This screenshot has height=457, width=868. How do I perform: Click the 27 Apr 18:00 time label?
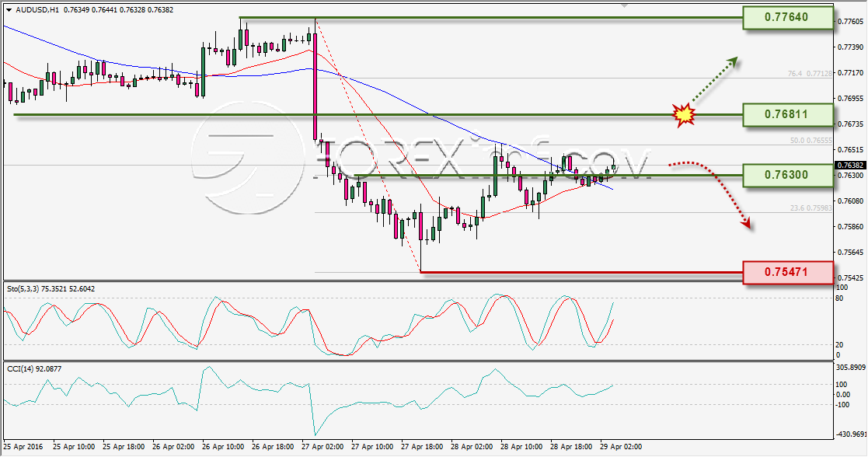pos(423,446)
